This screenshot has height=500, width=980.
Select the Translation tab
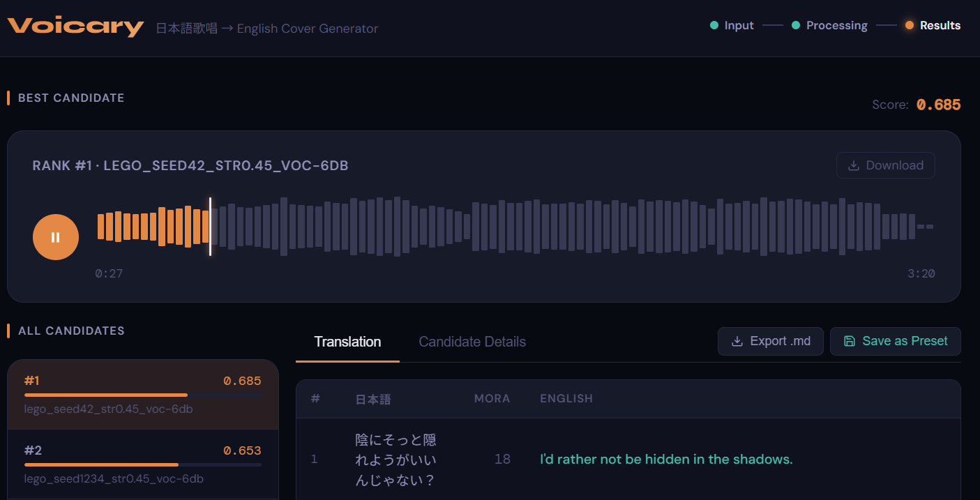pyautogui.click(x=347, y=342)
